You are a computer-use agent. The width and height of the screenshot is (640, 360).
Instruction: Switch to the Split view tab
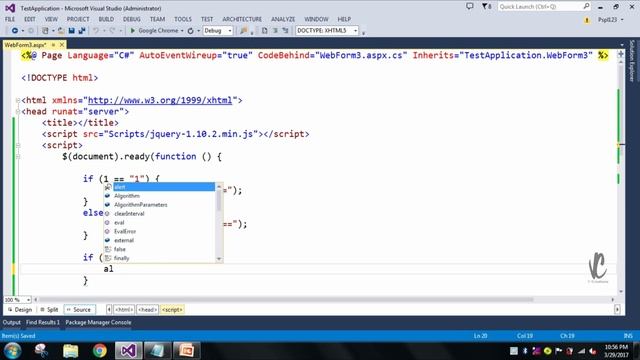point(49,310)
